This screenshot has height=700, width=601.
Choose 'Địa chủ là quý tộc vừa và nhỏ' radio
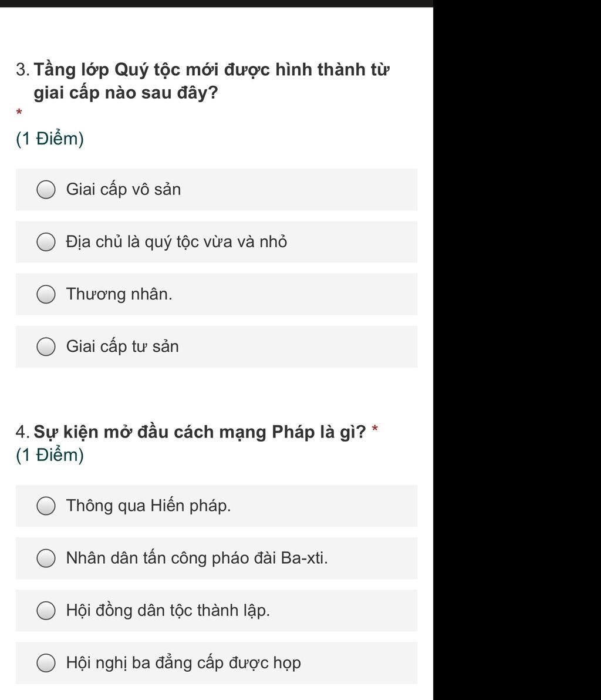click(46, 242)
